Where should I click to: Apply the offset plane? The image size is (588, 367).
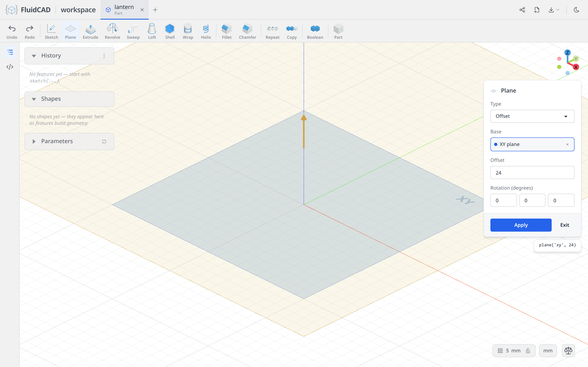(x=521, y=225)
